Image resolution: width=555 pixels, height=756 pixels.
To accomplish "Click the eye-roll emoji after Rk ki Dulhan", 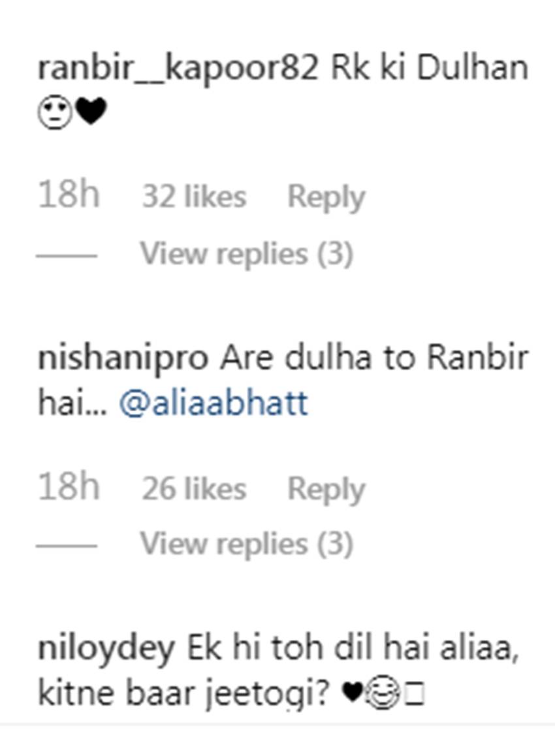I will click(x=55, y=113).
